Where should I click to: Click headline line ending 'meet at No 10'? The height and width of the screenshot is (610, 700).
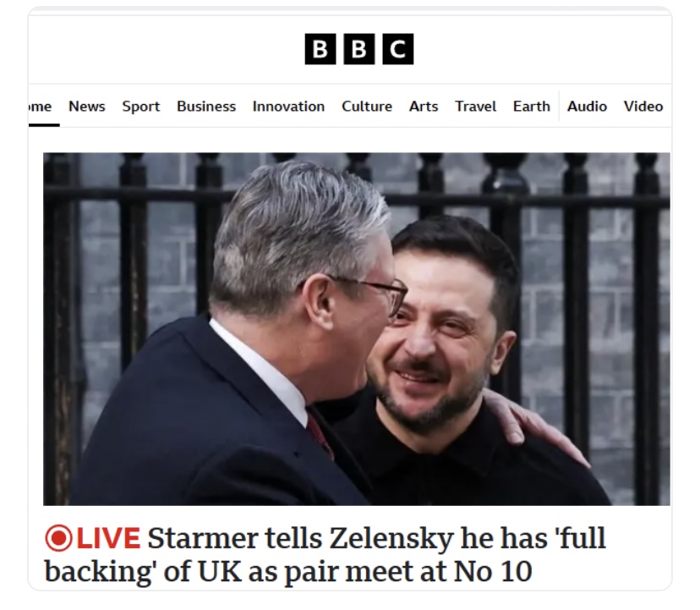(x=288, y=572)
